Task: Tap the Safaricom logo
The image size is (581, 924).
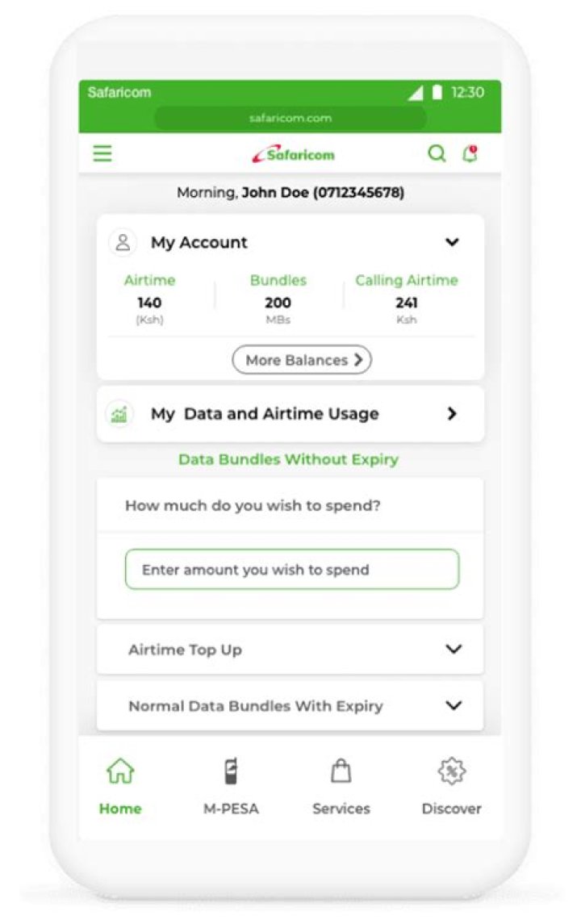Action: click(x=294, y=154)
